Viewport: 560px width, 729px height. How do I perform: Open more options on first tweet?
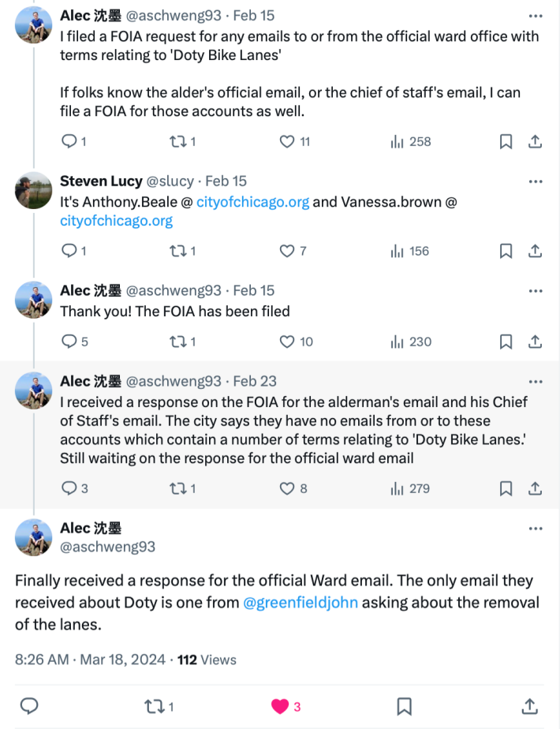click(536, 16)
